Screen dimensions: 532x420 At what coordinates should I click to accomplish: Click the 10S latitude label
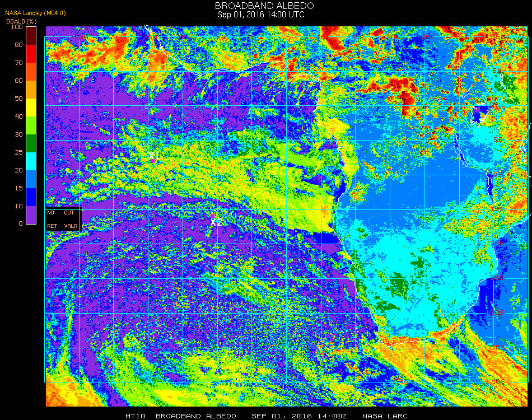tap(497, 174)
